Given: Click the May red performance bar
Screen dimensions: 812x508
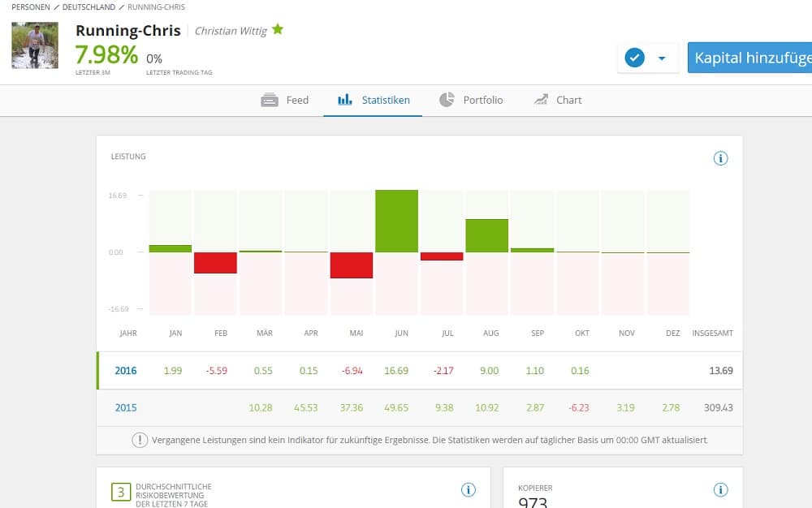Looking at the screenshot, I should click(x=351, y=265).
